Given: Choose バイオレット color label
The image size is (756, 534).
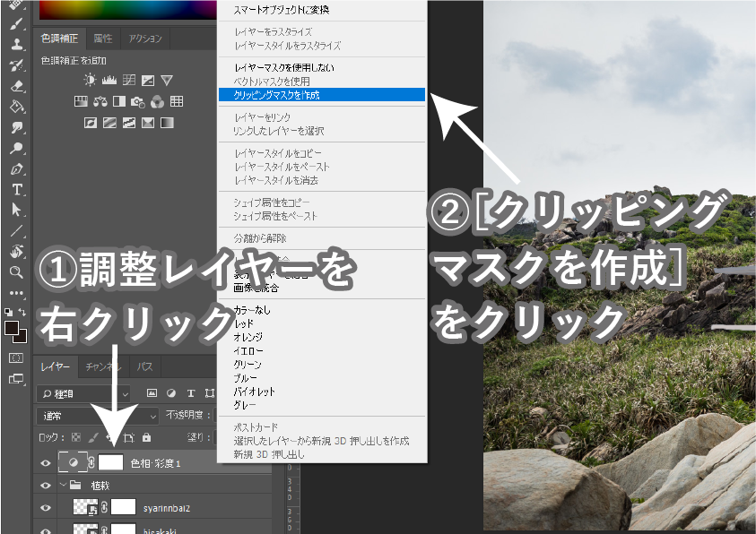Looking at the screenshot, I should pos(322,392).
